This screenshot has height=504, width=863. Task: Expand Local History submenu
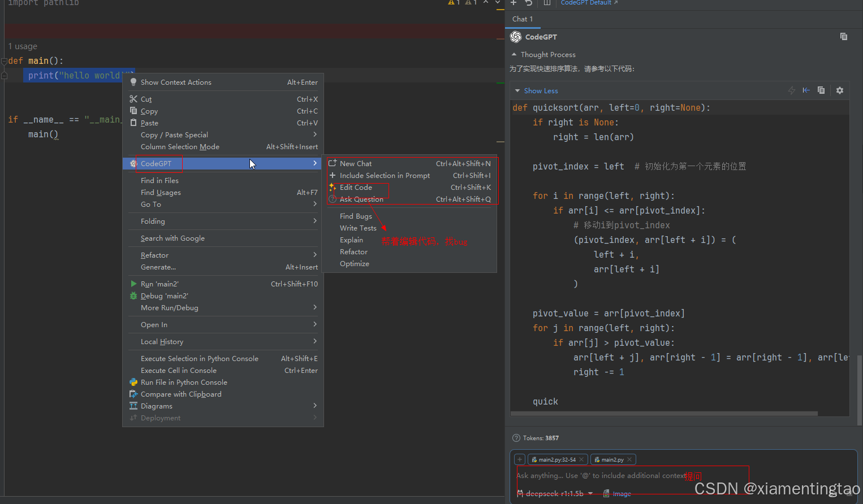tap(223, 342)
